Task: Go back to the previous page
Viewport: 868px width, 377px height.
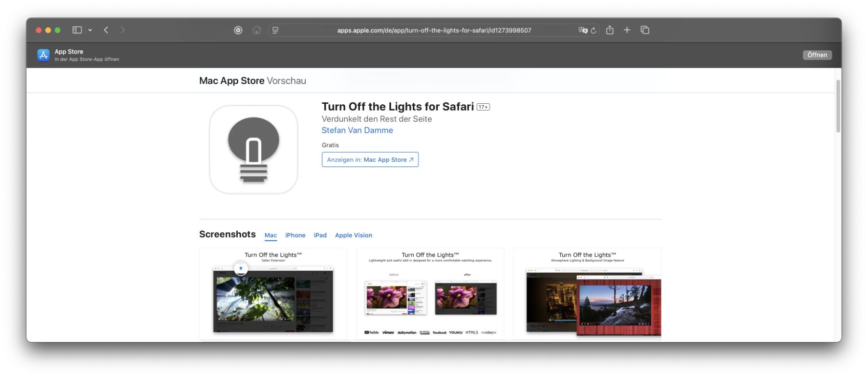Action: coord(106,30)
